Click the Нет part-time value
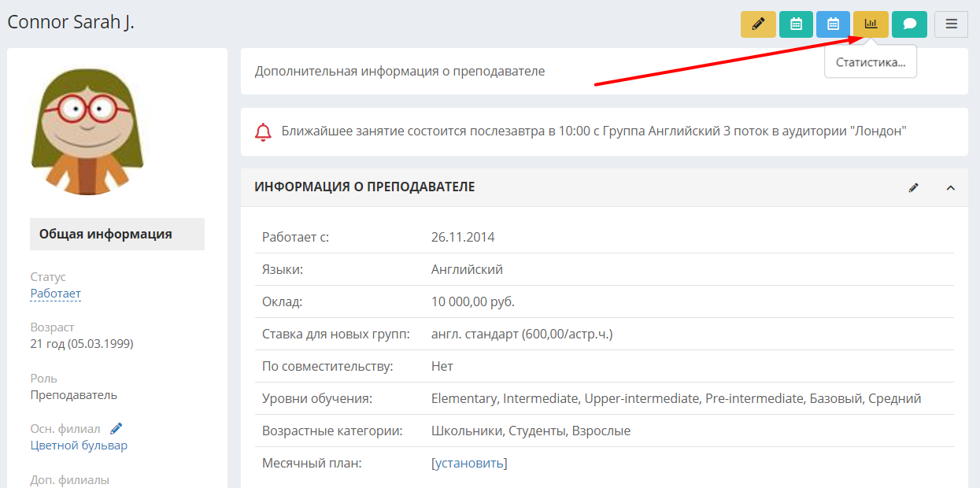This screenshot has height=488, width=980. pyautogui.click(x=442, y=366)
